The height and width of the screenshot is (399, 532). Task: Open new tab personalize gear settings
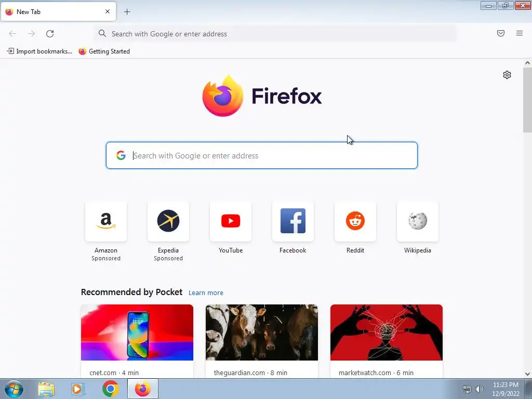(507, 75)
